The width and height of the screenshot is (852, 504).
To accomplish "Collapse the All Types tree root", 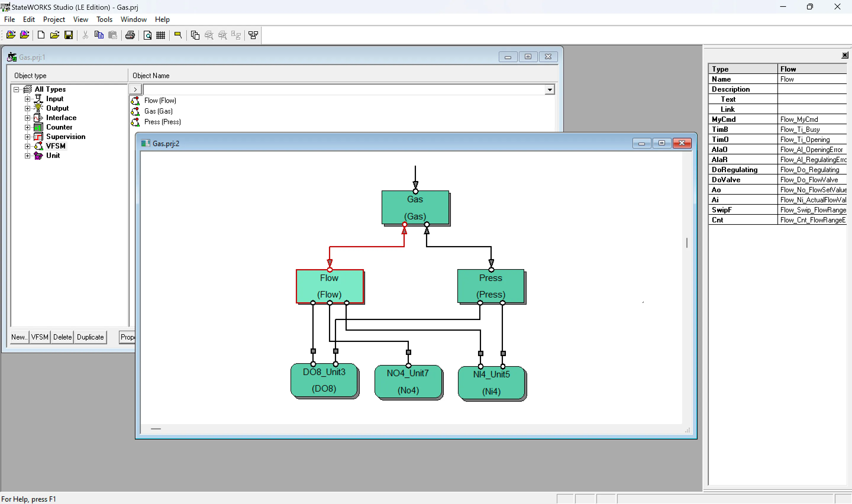I will (x=16, y=89).
